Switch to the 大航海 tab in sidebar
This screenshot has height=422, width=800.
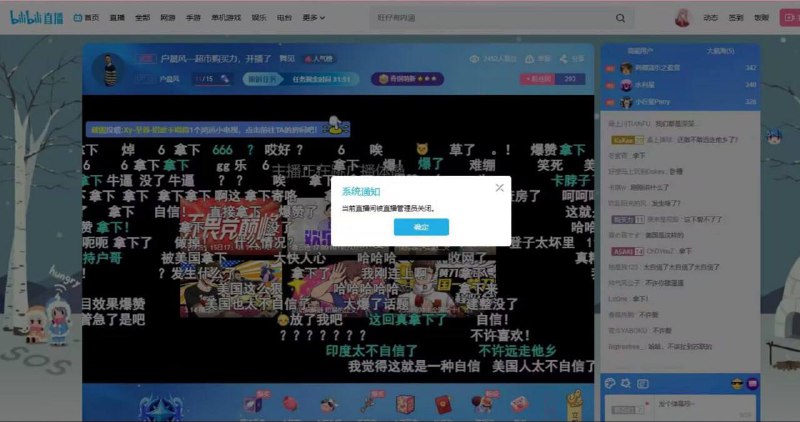[720, 51]
